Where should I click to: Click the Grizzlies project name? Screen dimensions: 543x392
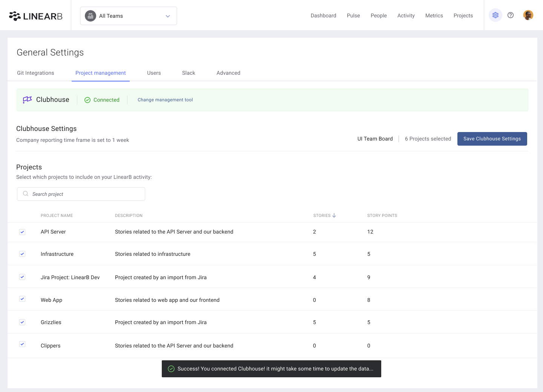(x=51, y=322)
